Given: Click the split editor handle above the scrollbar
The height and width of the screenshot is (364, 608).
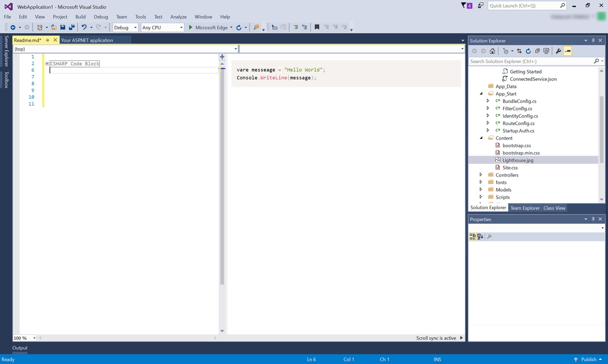Looking at the screenshot, I should click(222, 57).
